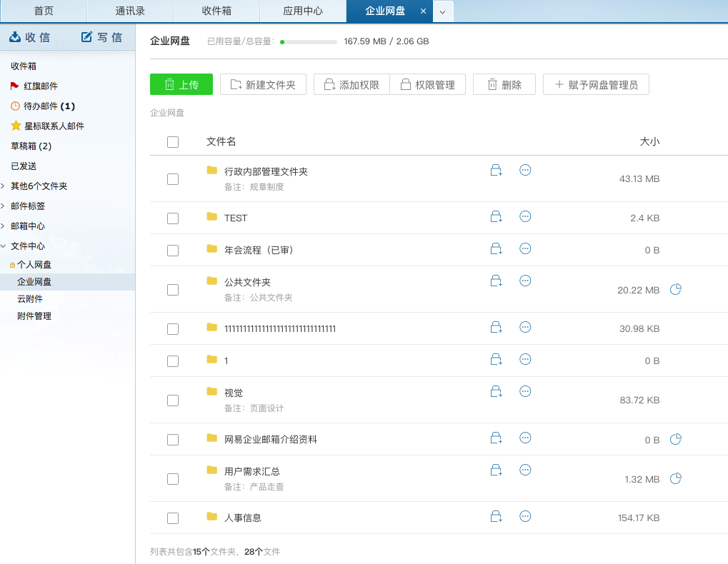Go to the 应用中心 tab
The width and height of the screenshot is (728, 564).
click(303, 11)
